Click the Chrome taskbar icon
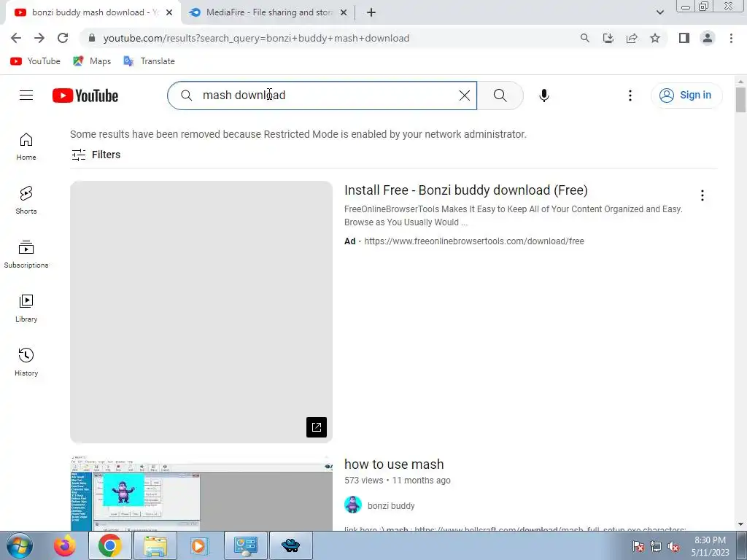 click(x=109, y=545)
